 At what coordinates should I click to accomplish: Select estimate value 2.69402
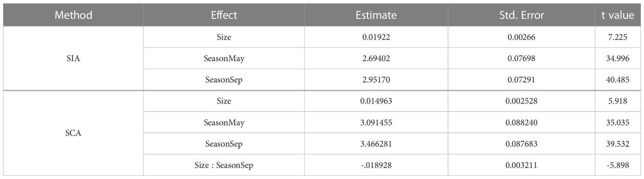point(376,59)
